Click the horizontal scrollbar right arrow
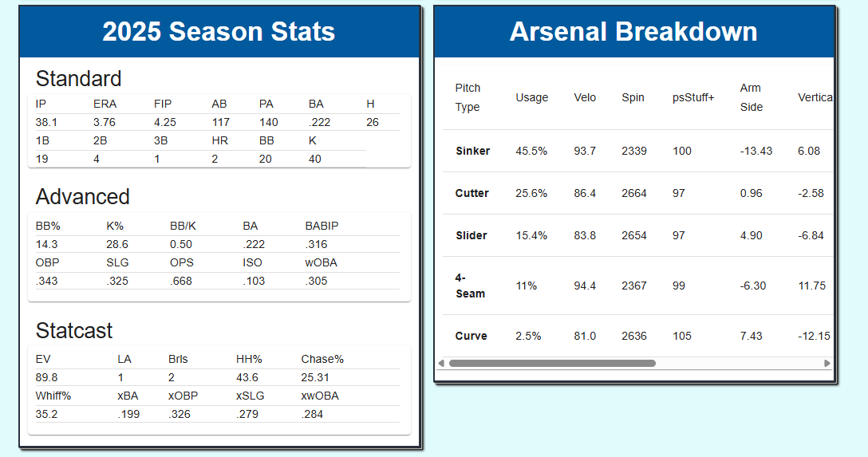Screen dimensions: 868x457 pyautogui.click(x=827, y=363)
